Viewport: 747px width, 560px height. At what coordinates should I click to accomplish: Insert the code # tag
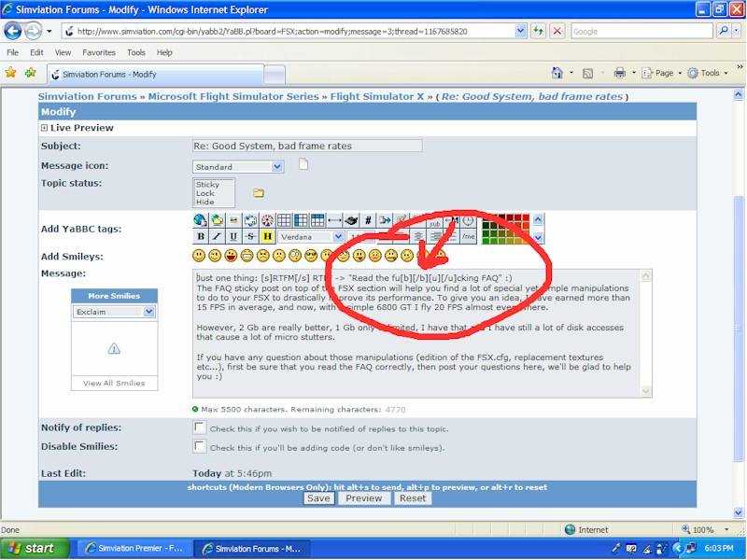[x=369, y=221]
